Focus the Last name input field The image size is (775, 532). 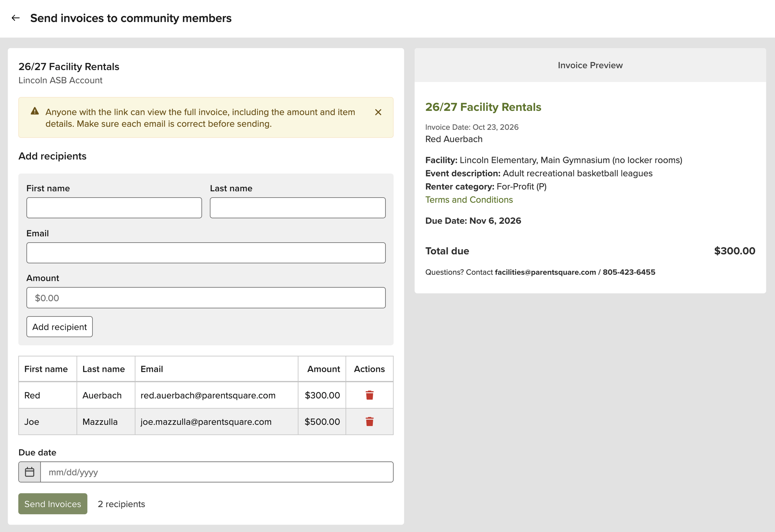pos(297,208)
